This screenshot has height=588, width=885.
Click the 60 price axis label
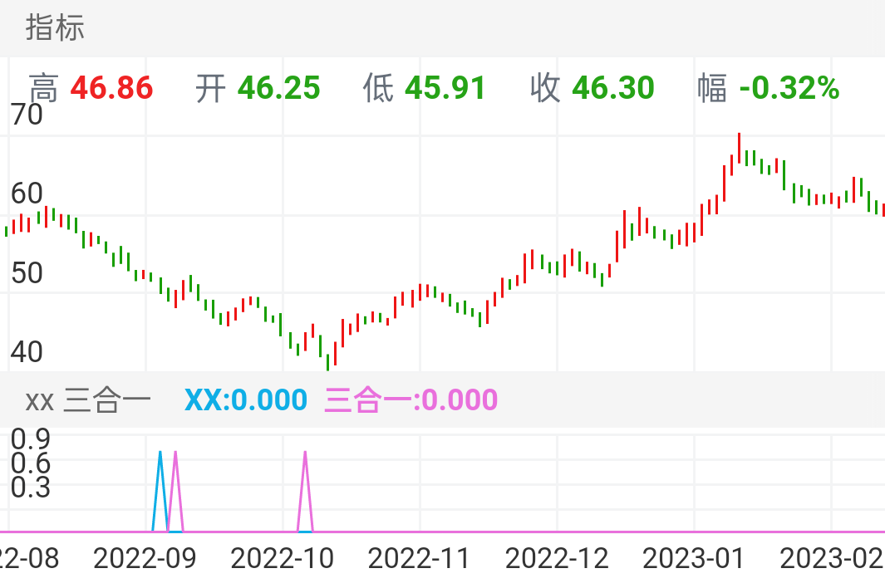click(27, 194)
